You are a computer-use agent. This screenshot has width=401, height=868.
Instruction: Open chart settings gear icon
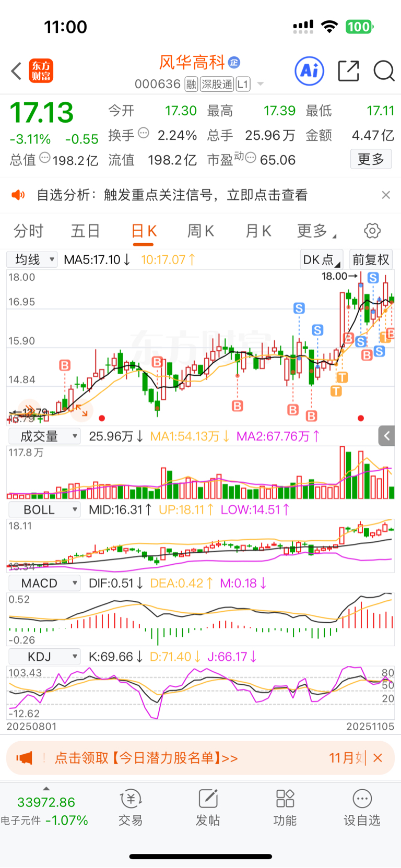point(372,231)
